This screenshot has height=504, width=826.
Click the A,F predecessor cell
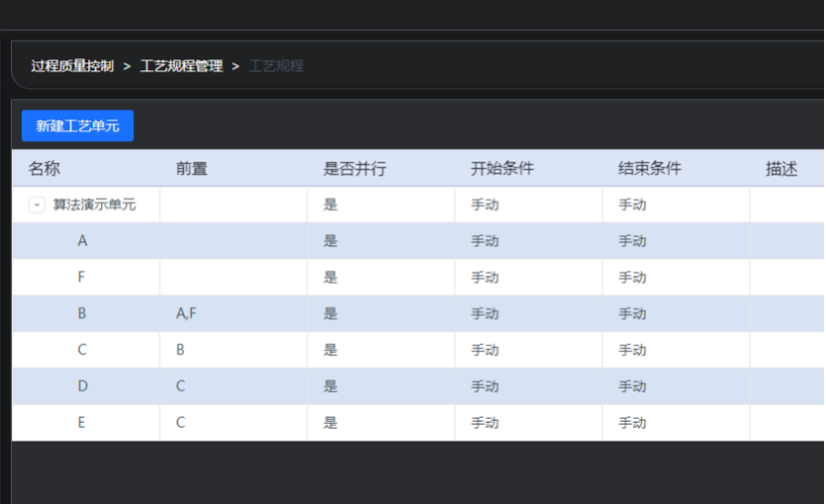click(186, 314)
